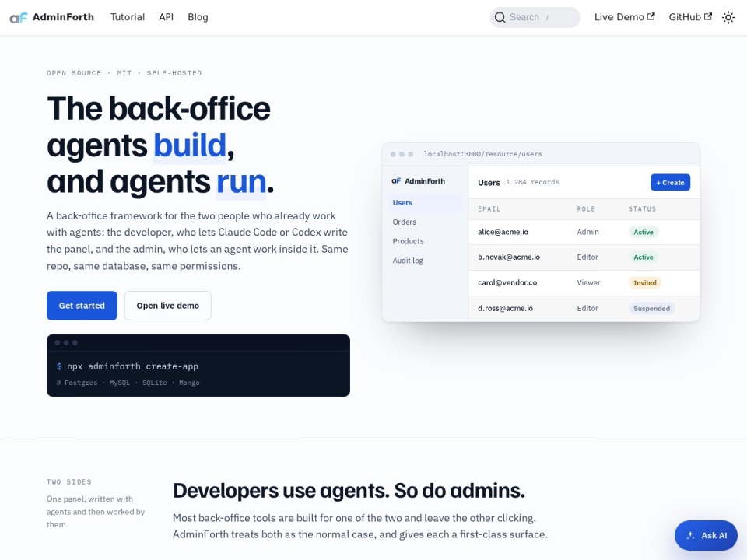Select Users in the mock sidebar
Image resolution: width=747 pixels, height=560 pixels.
[x=424, y=203]
